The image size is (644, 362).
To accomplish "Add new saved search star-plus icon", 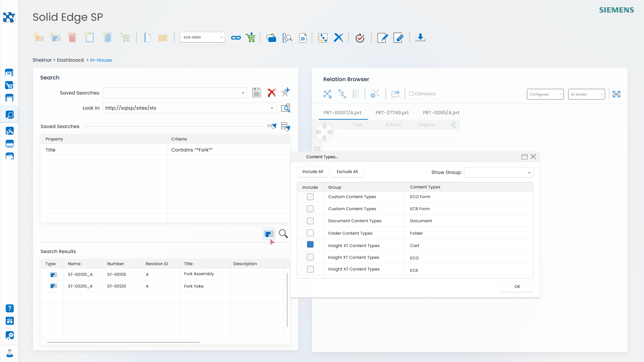I will [285, 92].
